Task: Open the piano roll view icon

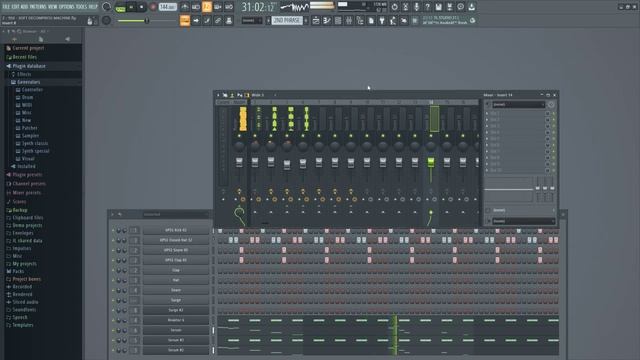Action: [327, 20]
